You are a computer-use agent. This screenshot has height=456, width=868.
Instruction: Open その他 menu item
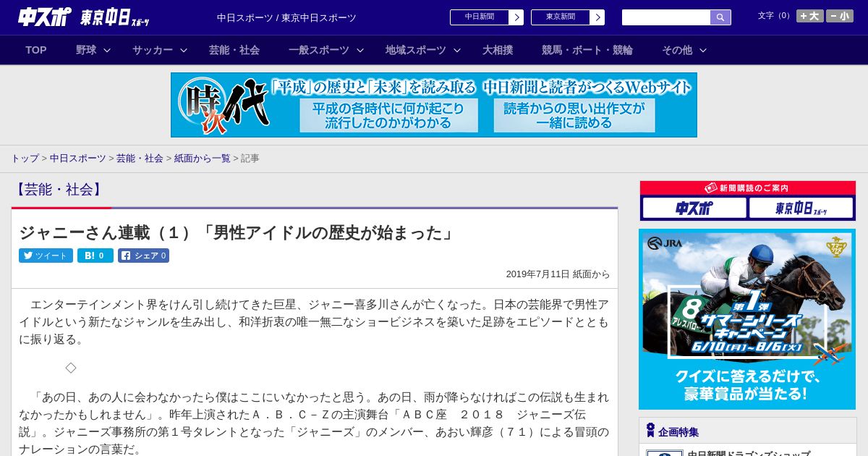pos(677,50)
